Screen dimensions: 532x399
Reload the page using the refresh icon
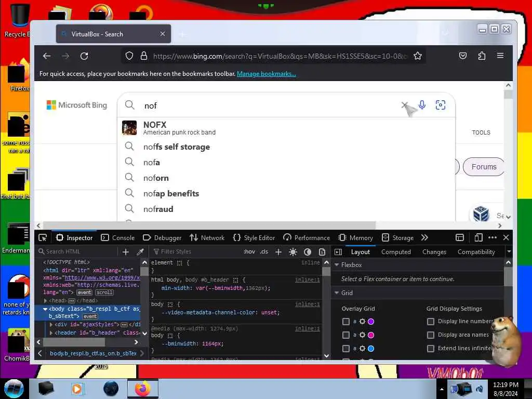coord(84,56)
